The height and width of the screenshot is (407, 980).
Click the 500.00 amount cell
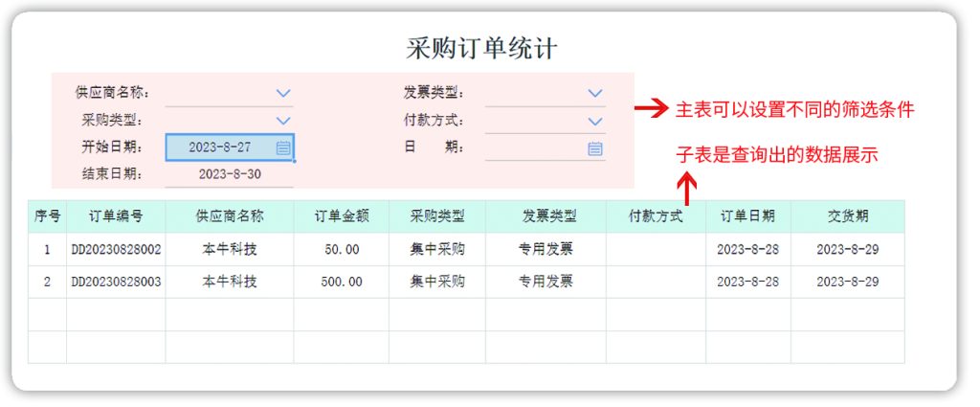(x=342, y=282)
